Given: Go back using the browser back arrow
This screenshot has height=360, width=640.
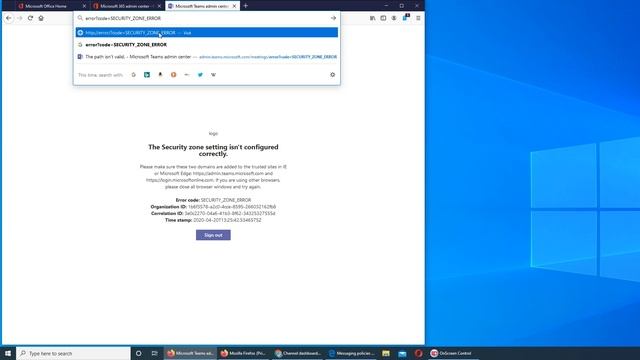Looking at the screenshot, I should click(x=9, y=18).
